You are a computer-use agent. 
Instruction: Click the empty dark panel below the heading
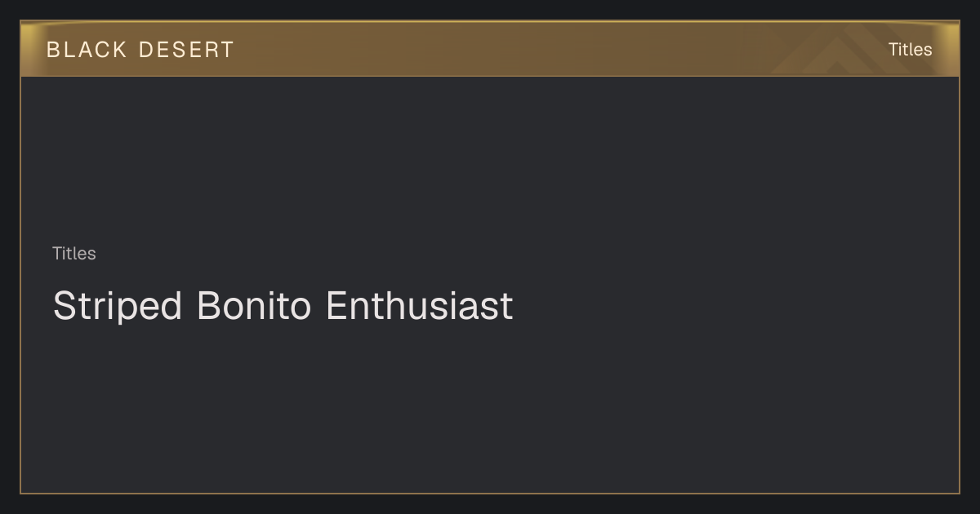pos(490,408)
